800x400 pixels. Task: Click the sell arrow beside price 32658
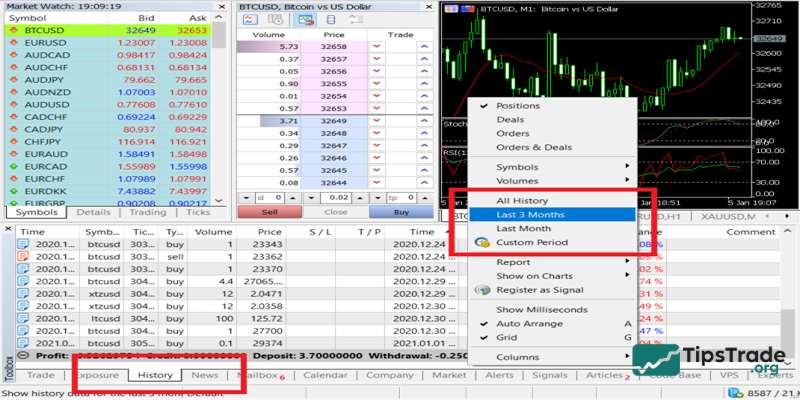[x=376, y=47]
